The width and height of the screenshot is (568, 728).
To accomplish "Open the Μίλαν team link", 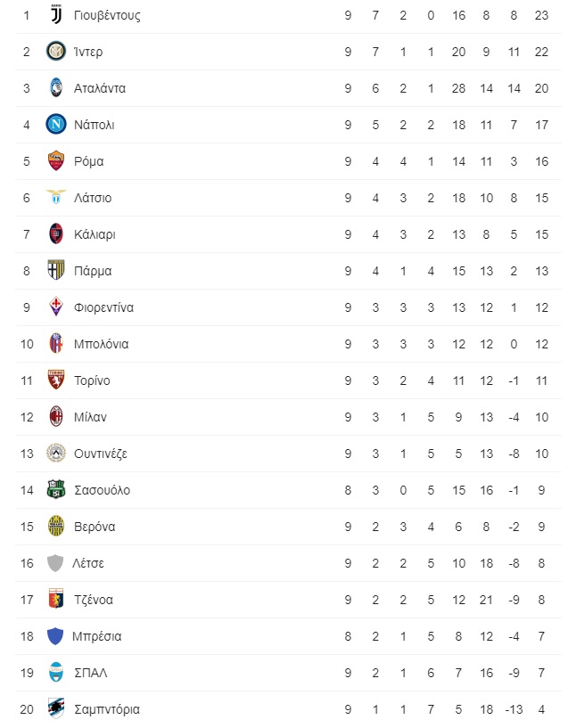I will click(92, 417).
